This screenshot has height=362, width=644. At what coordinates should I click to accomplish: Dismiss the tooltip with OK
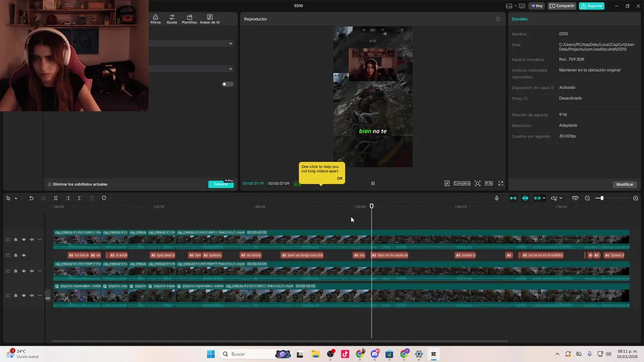[340, 178]
